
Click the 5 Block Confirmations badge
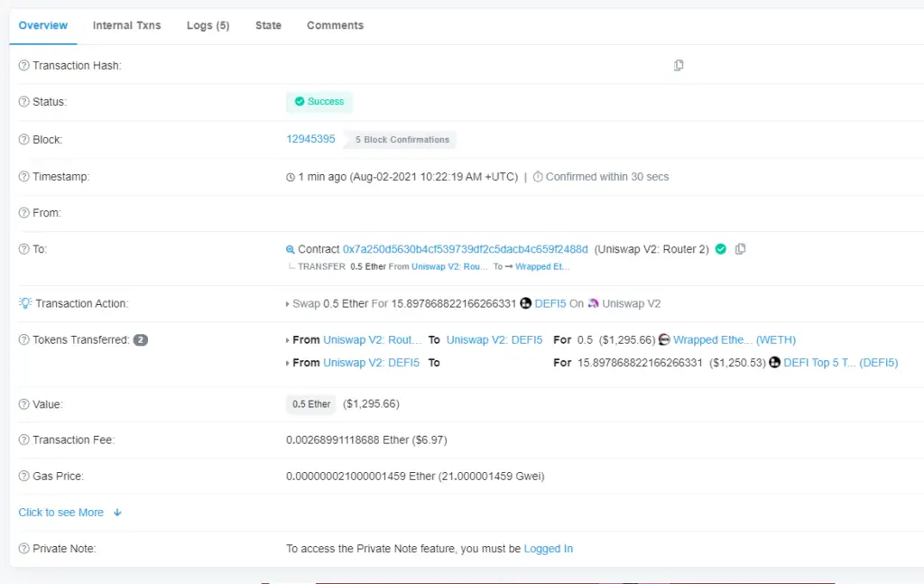[x=400, y=140]
